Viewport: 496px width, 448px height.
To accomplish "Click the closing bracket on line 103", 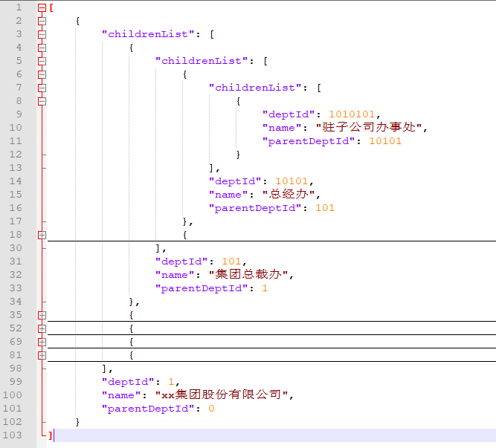I will click(x=51, y=435).
